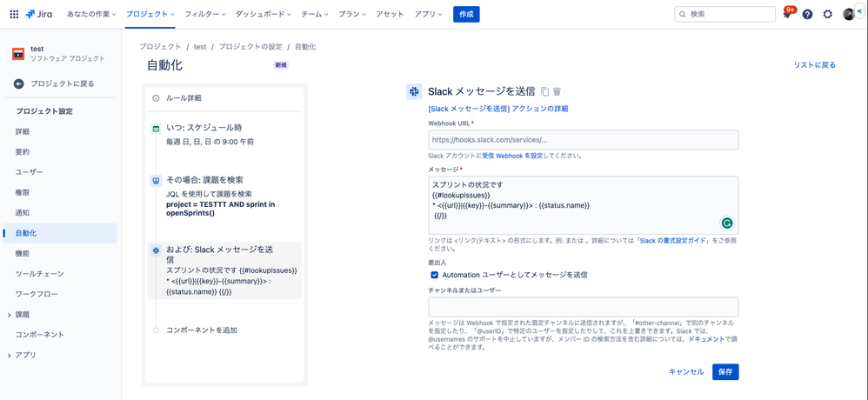Focus the Webhook URL input field
The height and width of the screenshot is (400, 868).
(584, 140)
